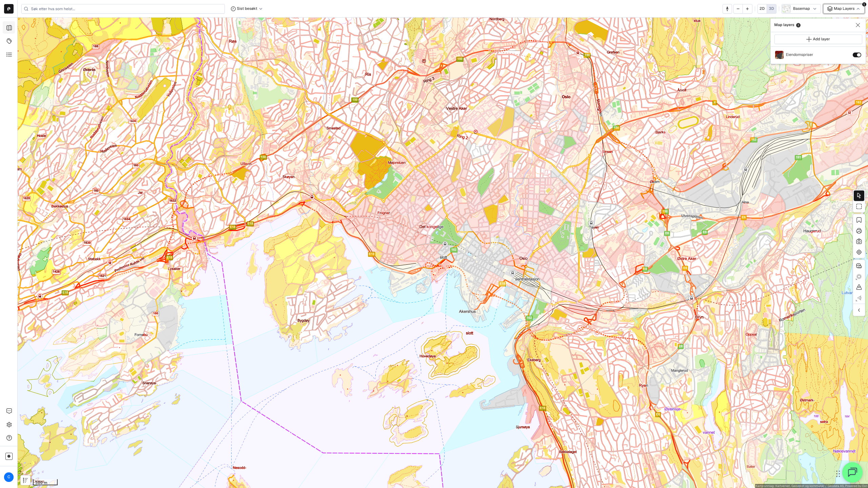Click the Tøyen label on map
Image resolution: width=868 pixels, height=488 pixels.
coord(594,227)
